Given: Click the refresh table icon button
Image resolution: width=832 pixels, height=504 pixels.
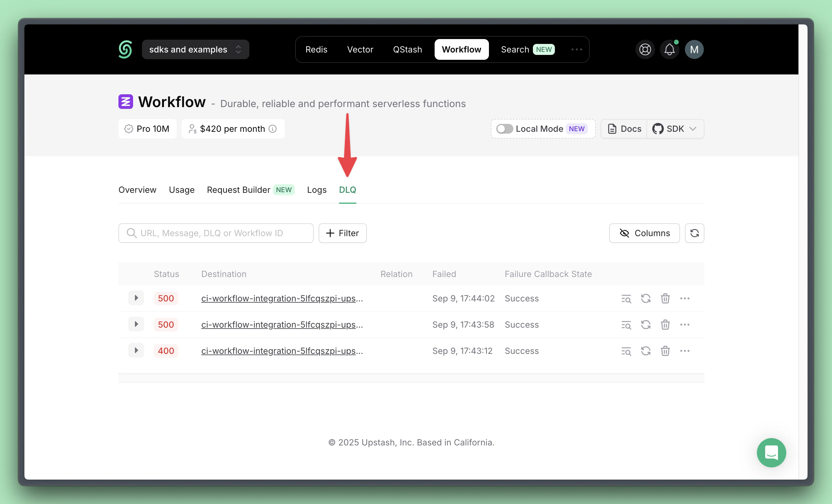Looking at the screenshot, I should pos(694,233).
